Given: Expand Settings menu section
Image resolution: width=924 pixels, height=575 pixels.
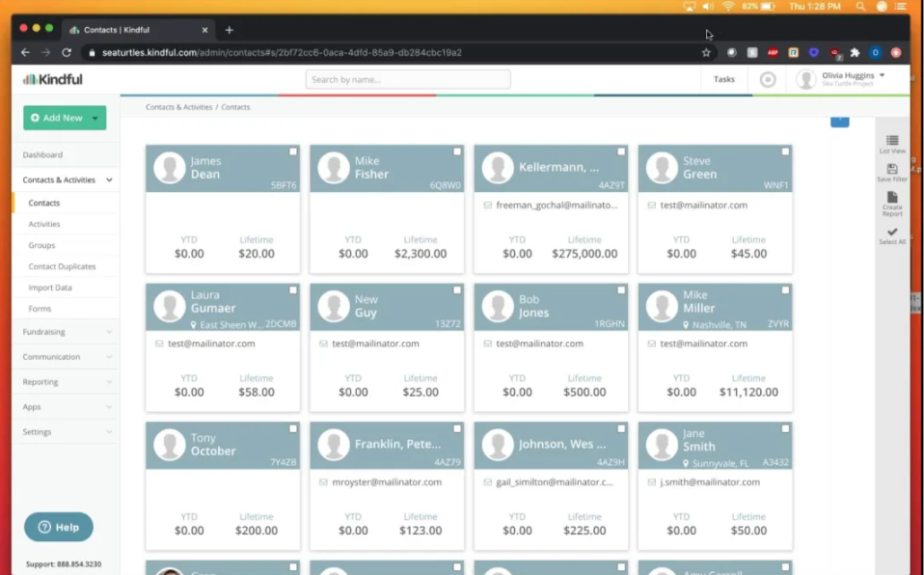Looking at the screenshot, I should pos(109,432).
